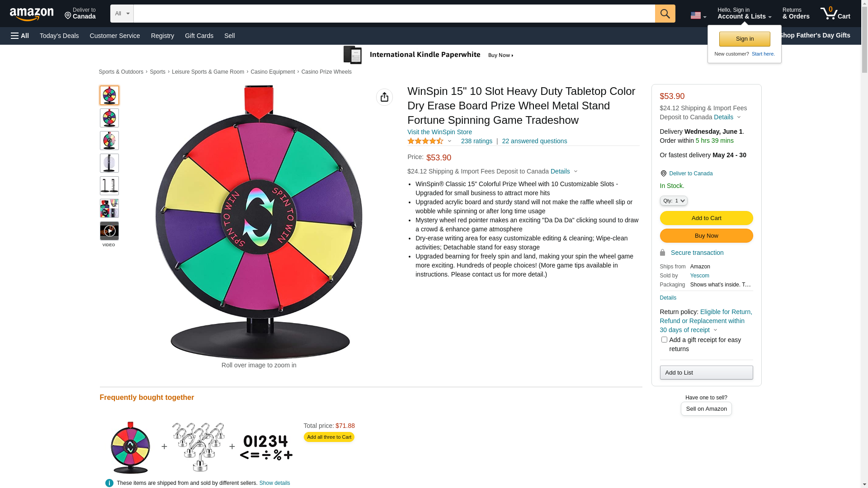Play the product video thumbnail
Screen dimensions: 868x488
(x=109, y=231)
